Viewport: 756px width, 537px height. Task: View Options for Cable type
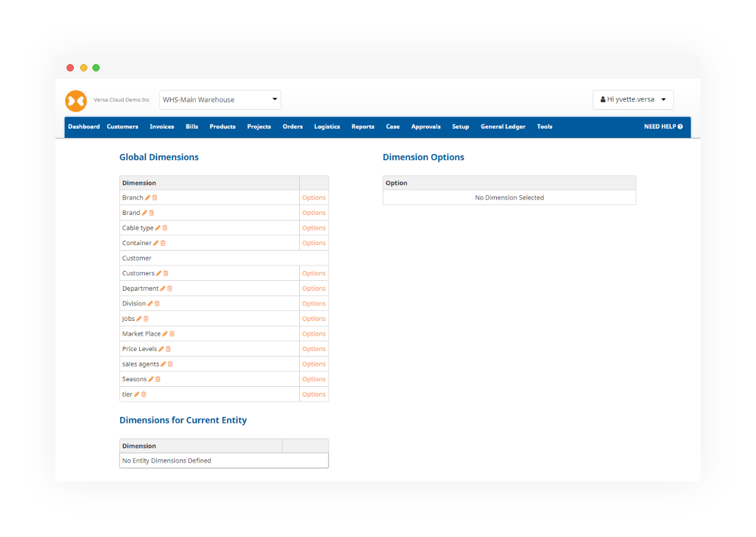point(314,228)
